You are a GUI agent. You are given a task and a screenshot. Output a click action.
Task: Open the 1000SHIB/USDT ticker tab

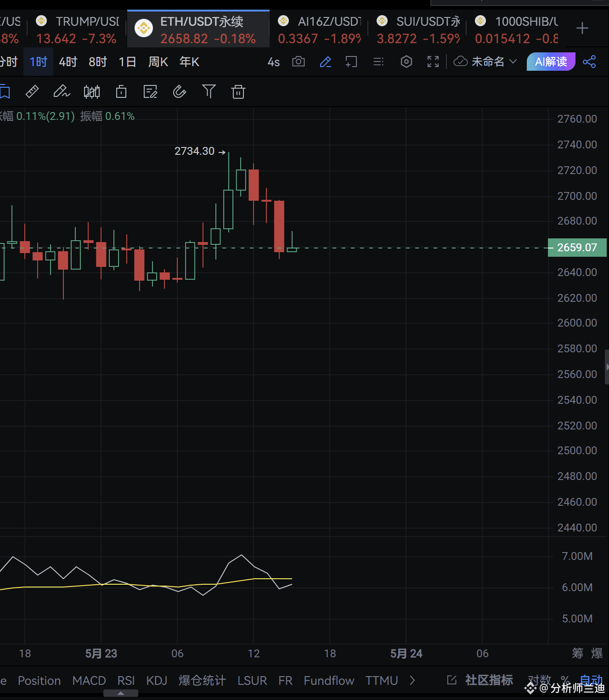(x=516, y=30)
